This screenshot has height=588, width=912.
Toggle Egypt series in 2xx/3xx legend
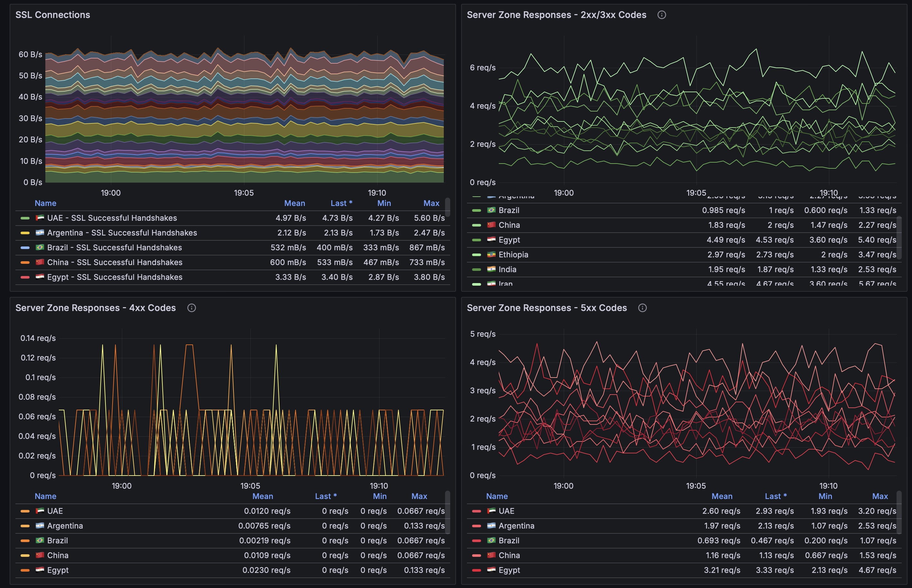pos(509,240)
